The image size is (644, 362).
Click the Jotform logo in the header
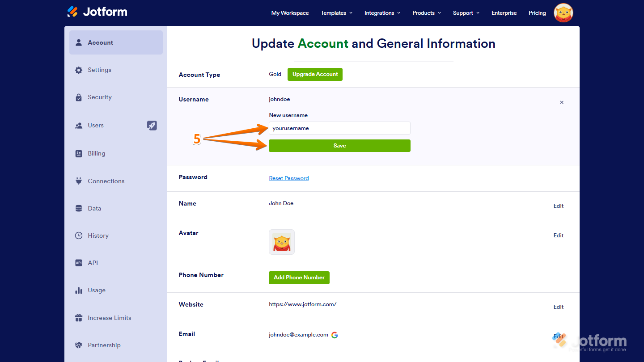(97, 12)
